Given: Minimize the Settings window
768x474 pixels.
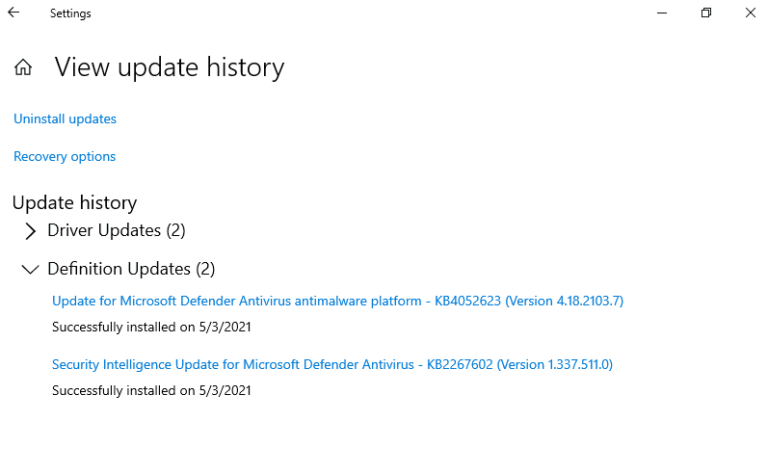Looking at the screenshot, I should (662, 13).
